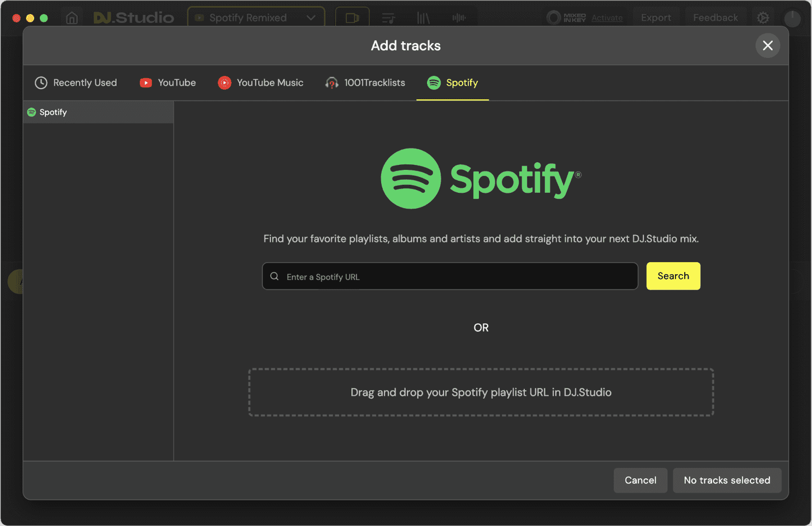This screenshot has width=812, height=526.
Task: Switch to the YouTube tab
Action: [x=168, y=82]
